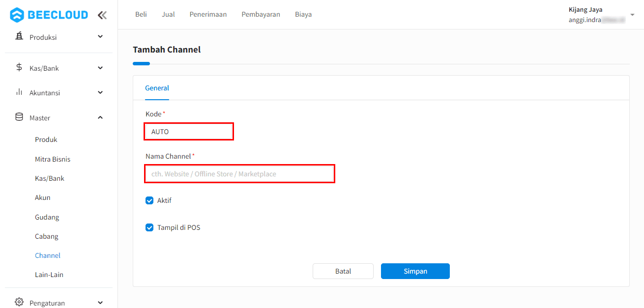This screenshot has height=308, width=644.
Task: Expand the Produksi menu chevron
Action: (x=100, y=37)
